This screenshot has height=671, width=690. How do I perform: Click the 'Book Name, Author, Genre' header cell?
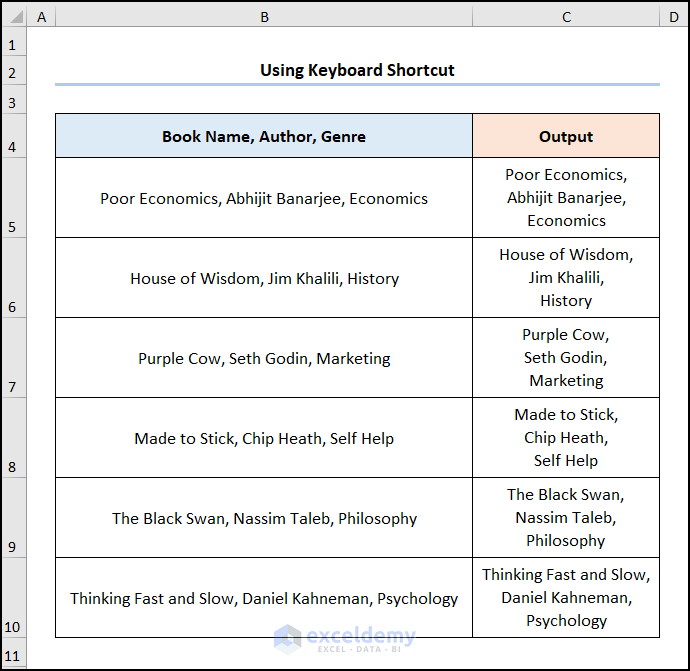264,136
